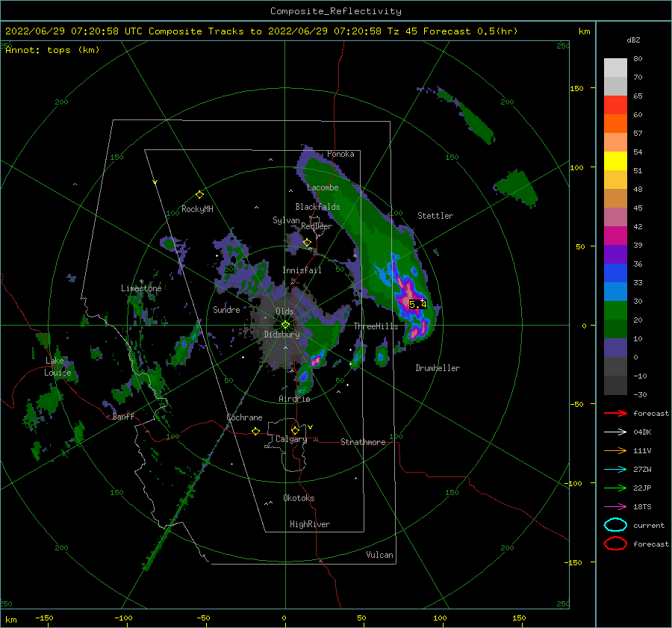Click the Ponoka town label
This screenshot has width=672, height=628.
[x=340, y=154]
